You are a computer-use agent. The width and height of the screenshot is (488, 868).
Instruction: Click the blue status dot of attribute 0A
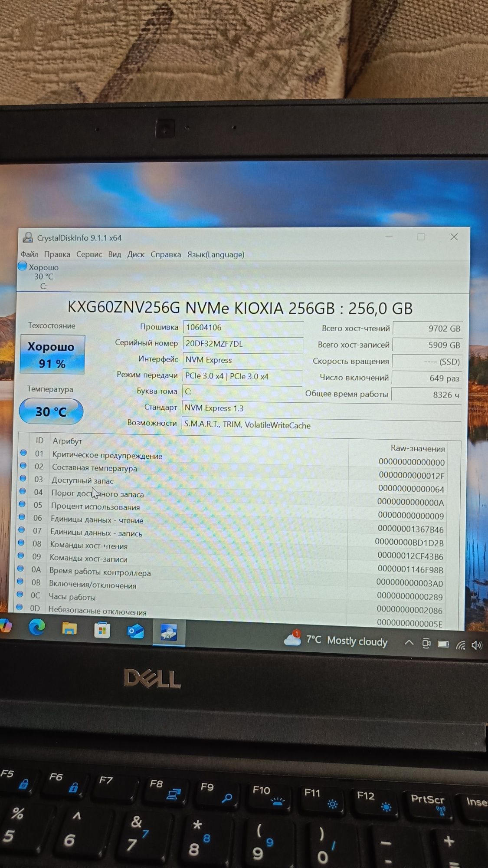coord(20,568)
